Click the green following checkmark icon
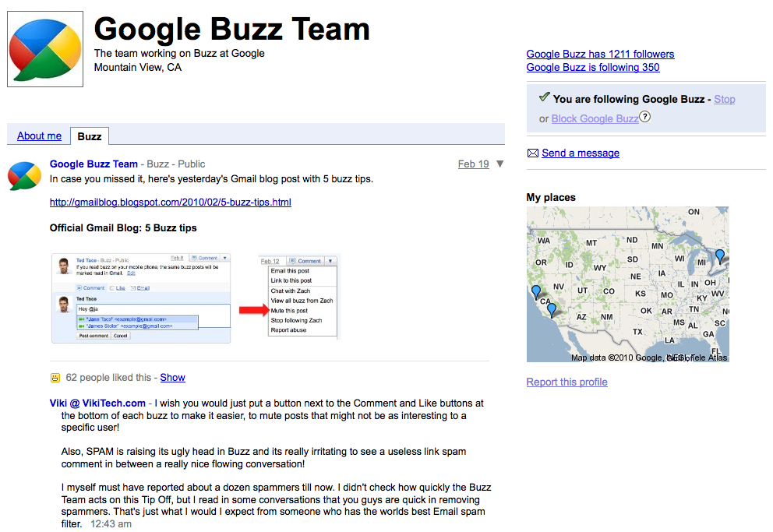 544,98
